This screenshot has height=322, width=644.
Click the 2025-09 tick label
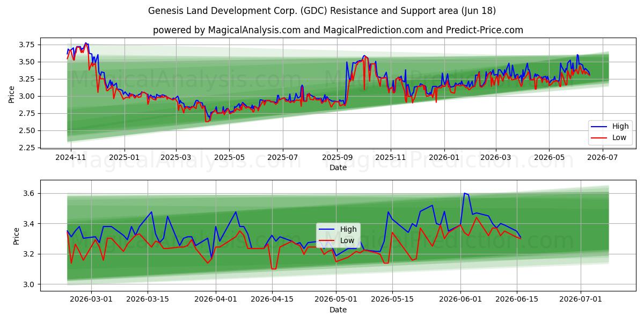click(x=337, y=157)
